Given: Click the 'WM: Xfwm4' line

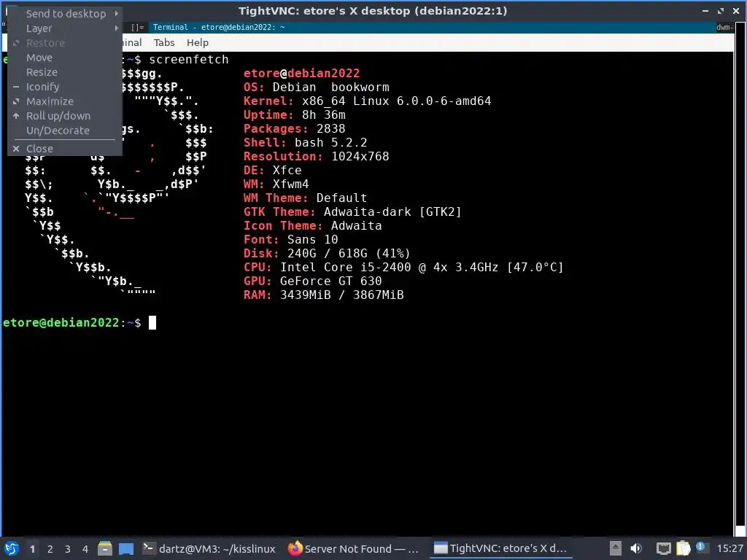Looking at the screenshot, I should point(276,184).
